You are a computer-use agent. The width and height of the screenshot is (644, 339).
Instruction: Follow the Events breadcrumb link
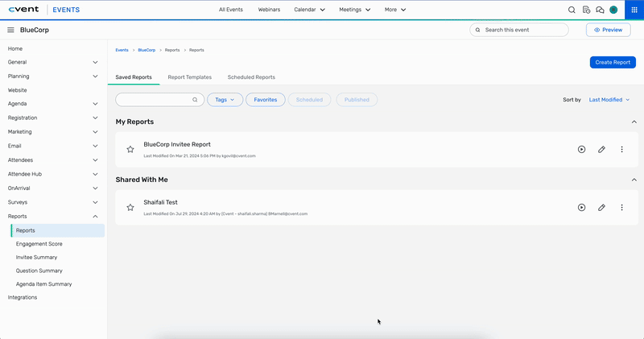click(122, 50)
